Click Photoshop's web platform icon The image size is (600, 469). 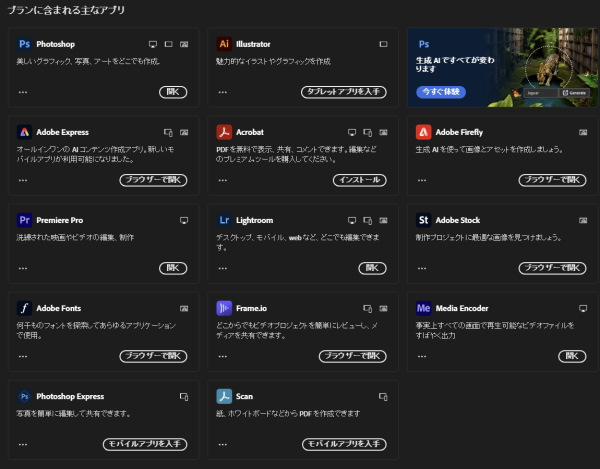[x=184, y=44]
